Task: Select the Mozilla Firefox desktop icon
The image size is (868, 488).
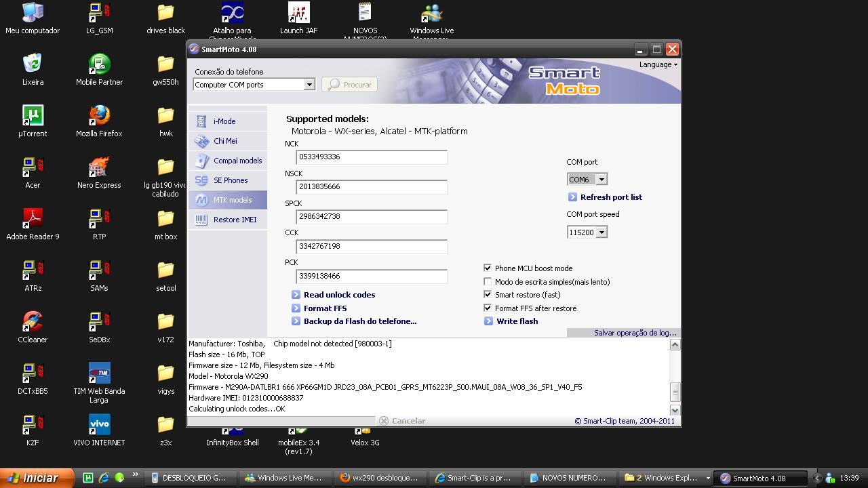Action: coord(100,121)
